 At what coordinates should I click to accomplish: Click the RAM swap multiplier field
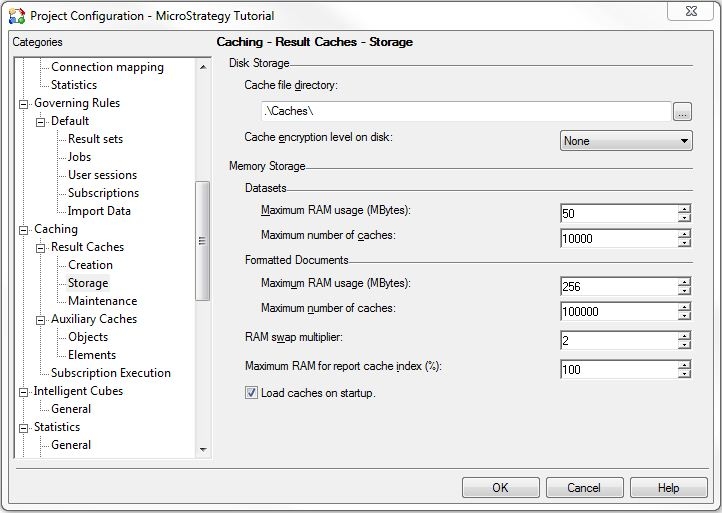(619, 341)
